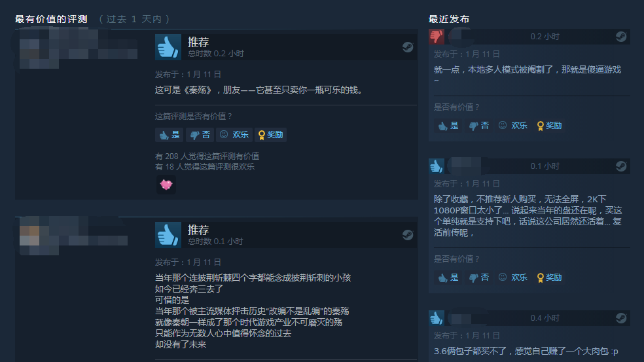Click the Steam logo icon on first review
Image resolution: width=644 pixels, height=362 pixels.
(408, 47)
